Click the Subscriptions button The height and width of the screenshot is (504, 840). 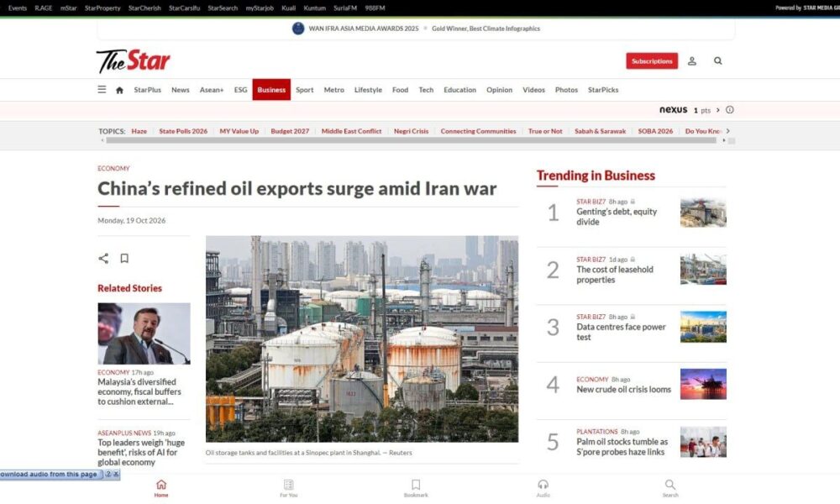652,61
